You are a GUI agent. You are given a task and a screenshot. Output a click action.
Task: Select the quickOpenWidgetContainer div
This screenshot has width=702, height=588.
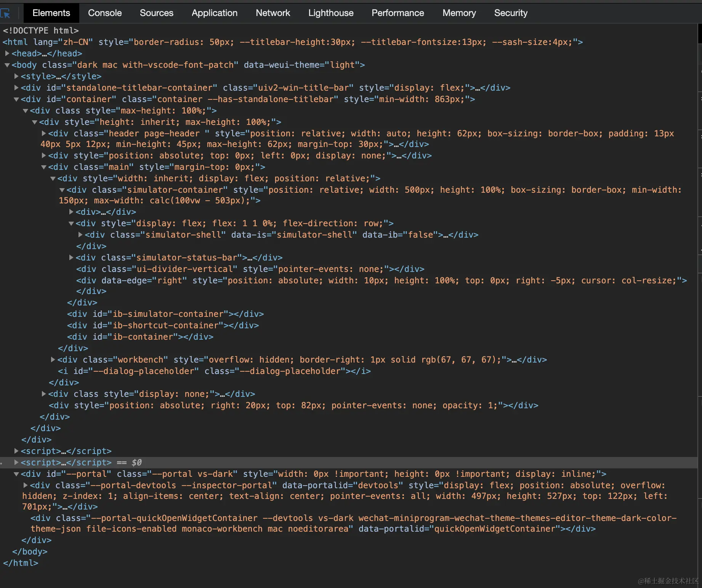click(353, 523)
